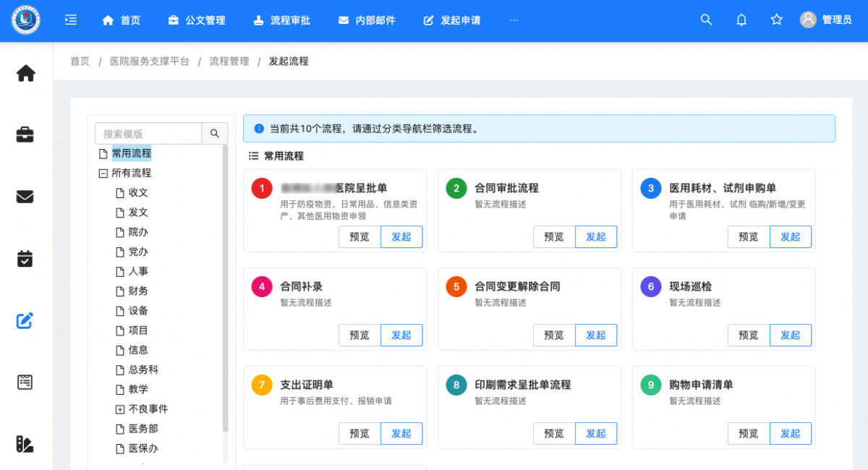Expand the 不良事件 tree node

[x=120, y=409]
